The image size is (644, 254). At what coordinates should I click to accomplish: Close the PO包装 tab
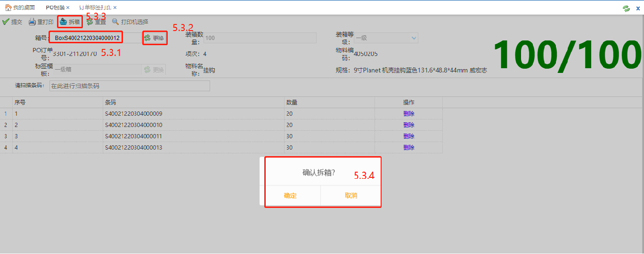coord(68,8)
